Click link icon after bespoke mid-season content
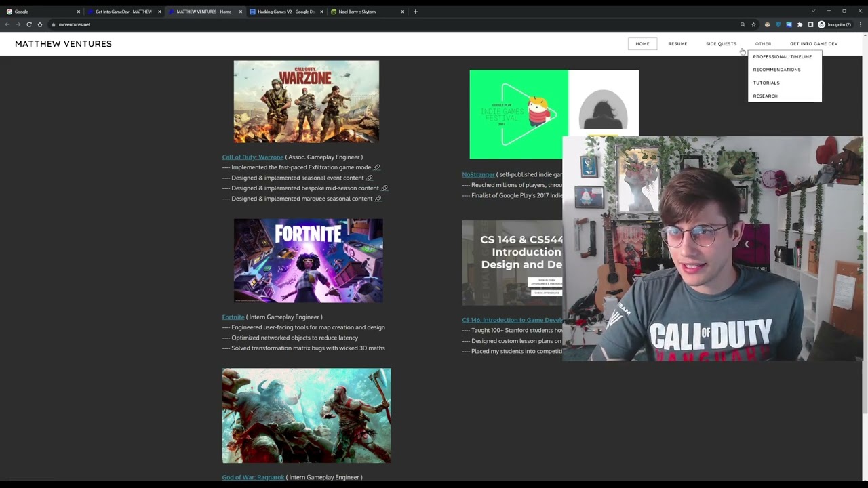This screenshot has width=868, height=488. (x=384, y=188)
